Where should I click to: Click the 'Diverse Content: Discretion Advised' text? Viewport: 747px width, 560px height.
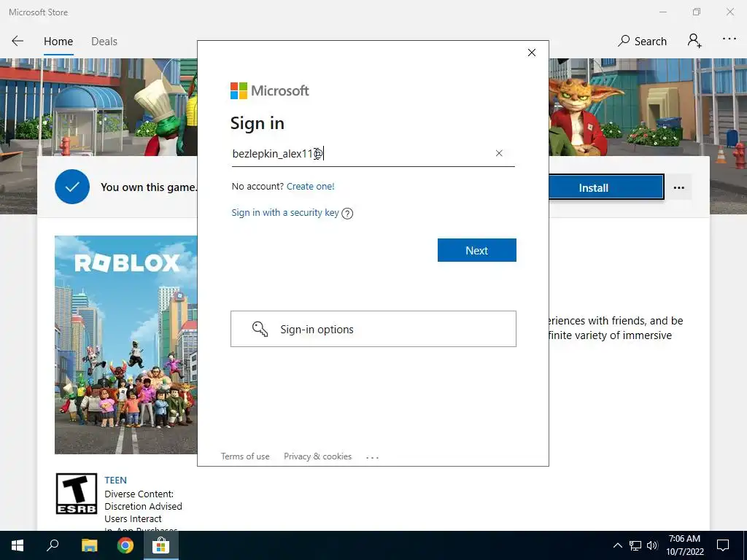pyautogui.click(x=143, y=500)
